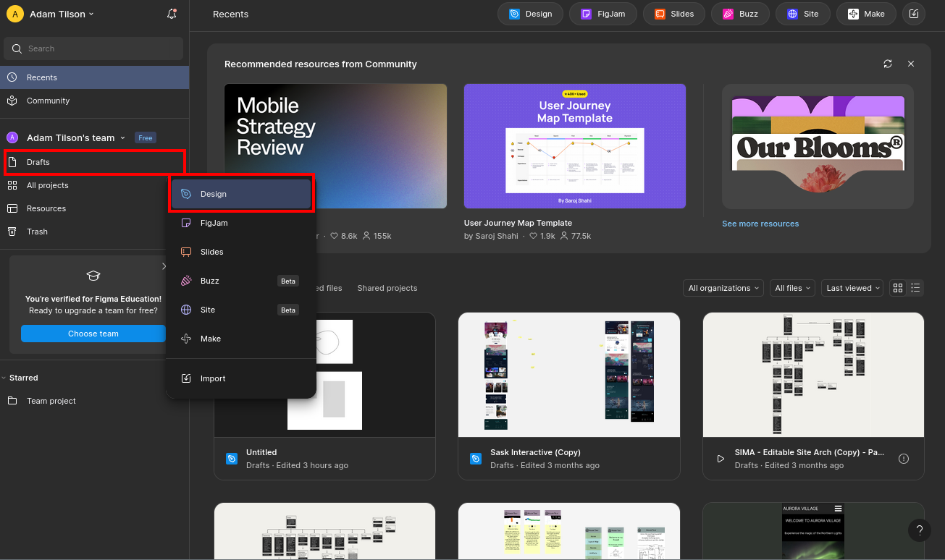Image resolution: width=945 pixels, height=560 pixels.
Task: Open the Last viewed sort dropdown
Action: point(854,288)
